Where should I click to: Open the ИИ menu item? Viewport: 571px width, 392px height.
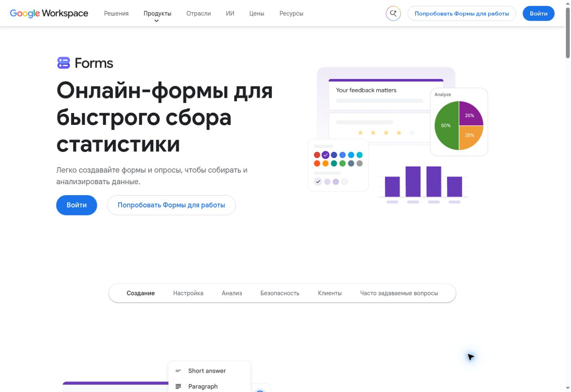click(230, 14)
